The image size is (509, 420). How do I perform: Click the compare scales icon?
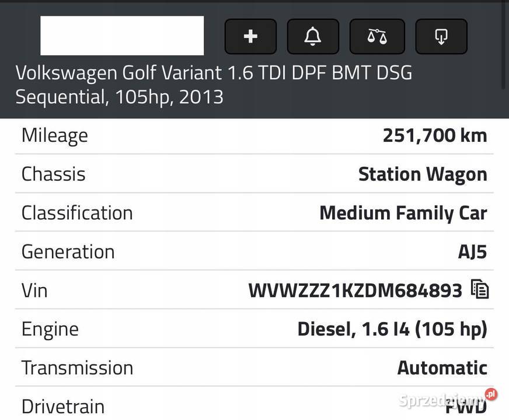(x=377, y=36)
